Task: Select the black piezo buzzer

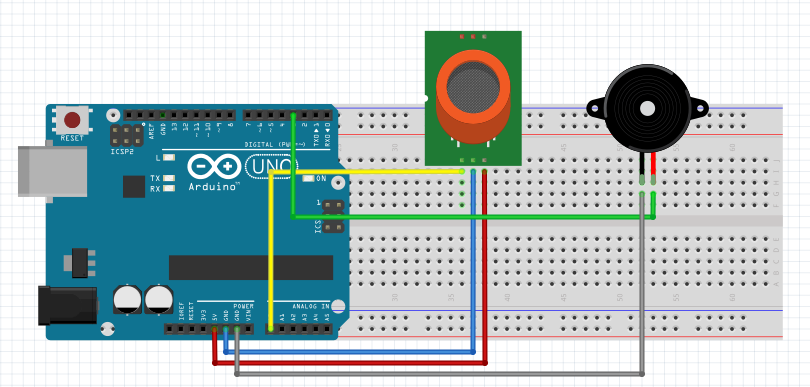Action: pyautogui.click(x=647, y=109)
